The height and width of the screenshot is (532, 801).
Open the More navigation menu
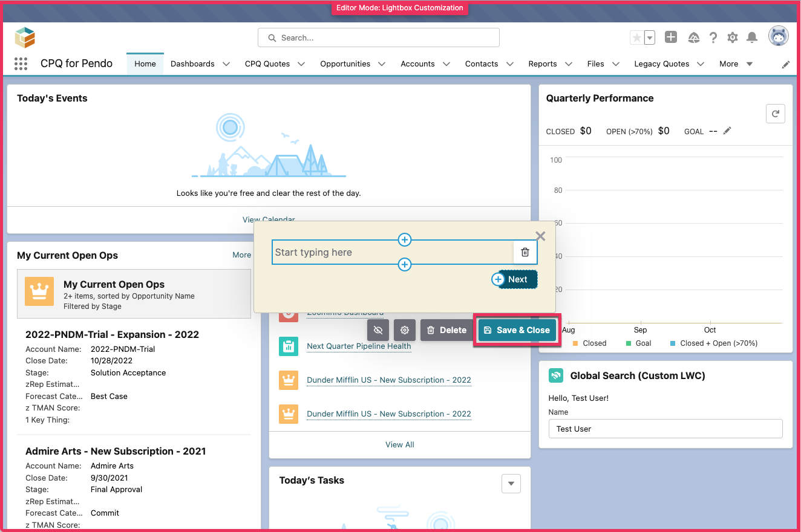click(x=736, y=63)
